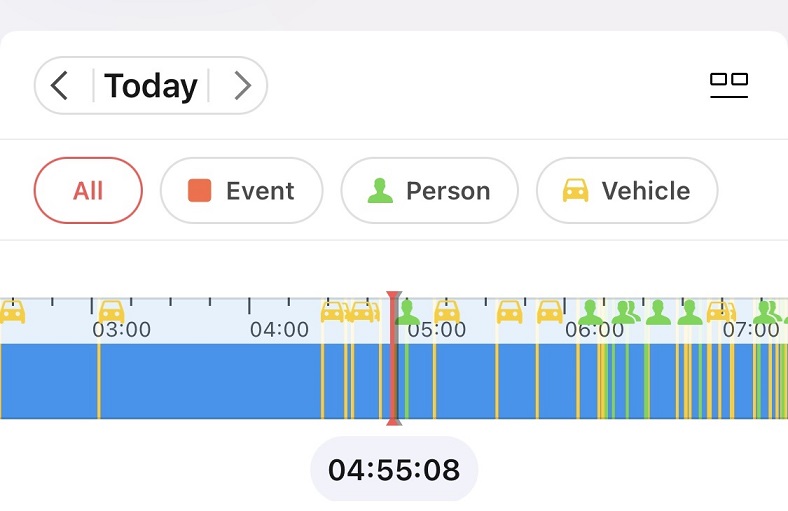Click the 04:55:08 timestamp label
788x511 pixels.
coord(394,469)
